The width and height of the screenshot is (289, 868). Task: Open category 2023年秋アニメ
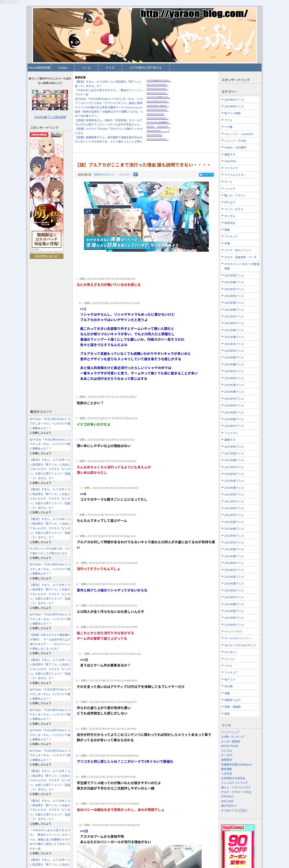pos(234,107)
